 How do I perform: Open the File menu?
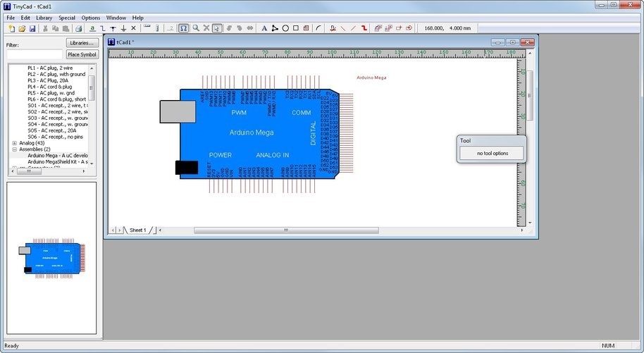click(11, 18)
